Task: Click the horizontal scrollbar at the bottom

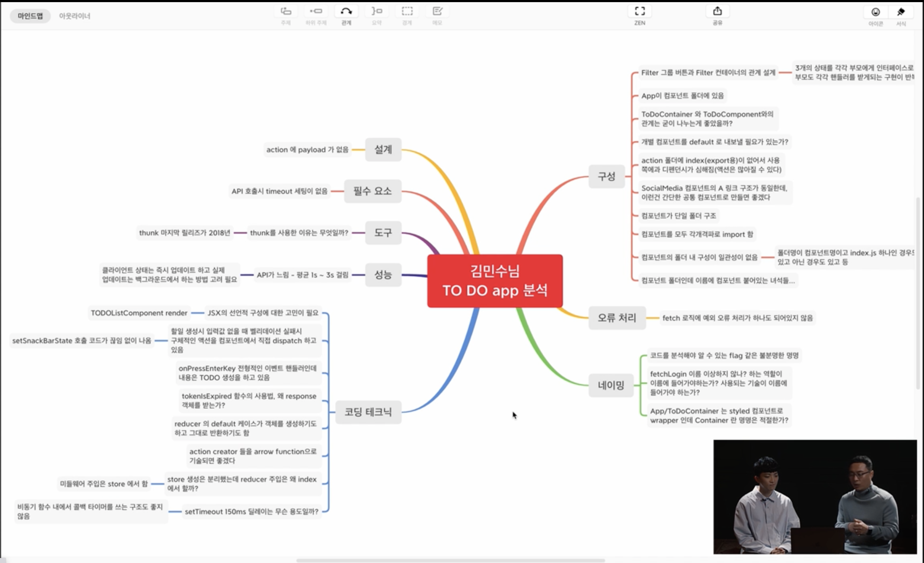Action: click(450, 561)
